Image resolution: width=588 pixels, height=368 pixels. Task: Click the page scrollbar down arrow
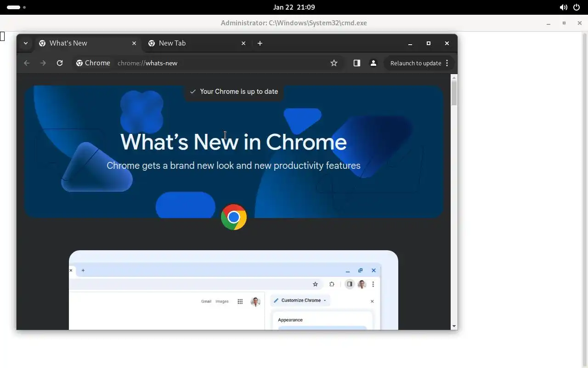[454, 326]
